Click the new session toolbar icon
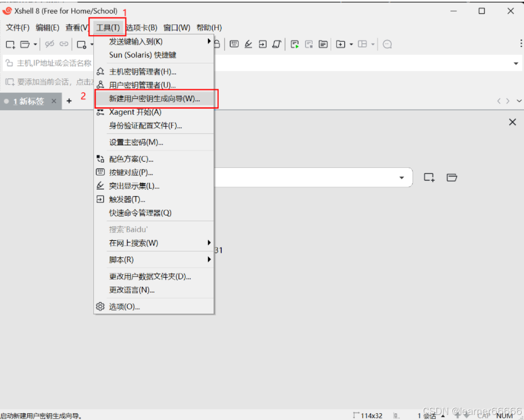Viewport: 524px width, 420px height. (x=10, y=45)
